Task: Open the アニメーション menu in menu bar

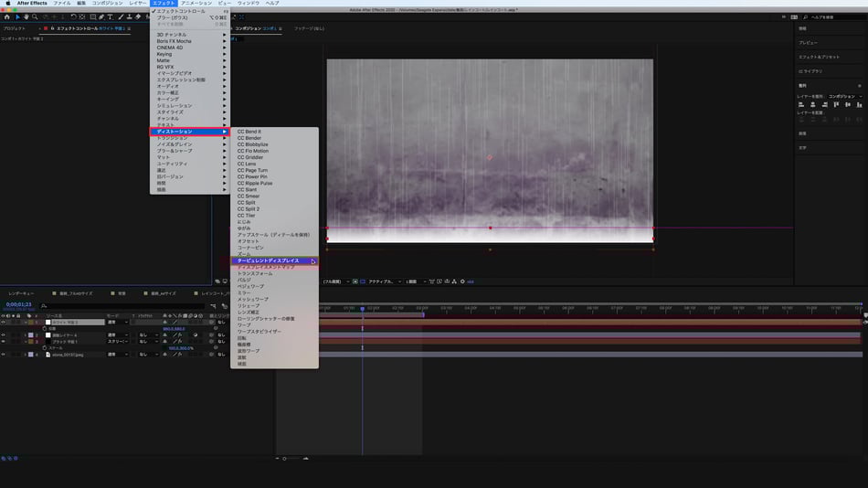Action: coord(196,3)
